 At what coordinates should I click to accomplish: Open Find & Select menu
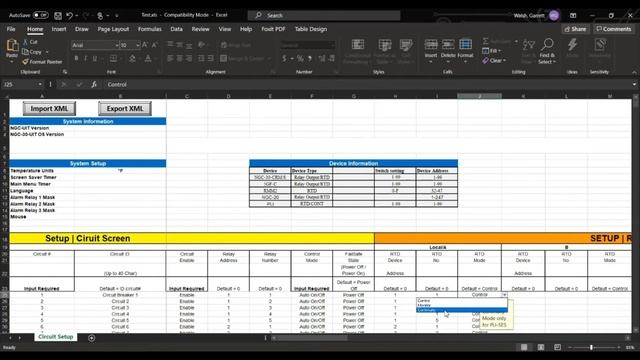[547, 51]
